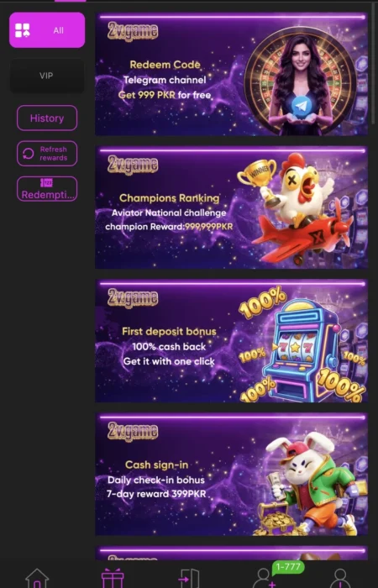Switch to the VIP category tab

[47, 76]
